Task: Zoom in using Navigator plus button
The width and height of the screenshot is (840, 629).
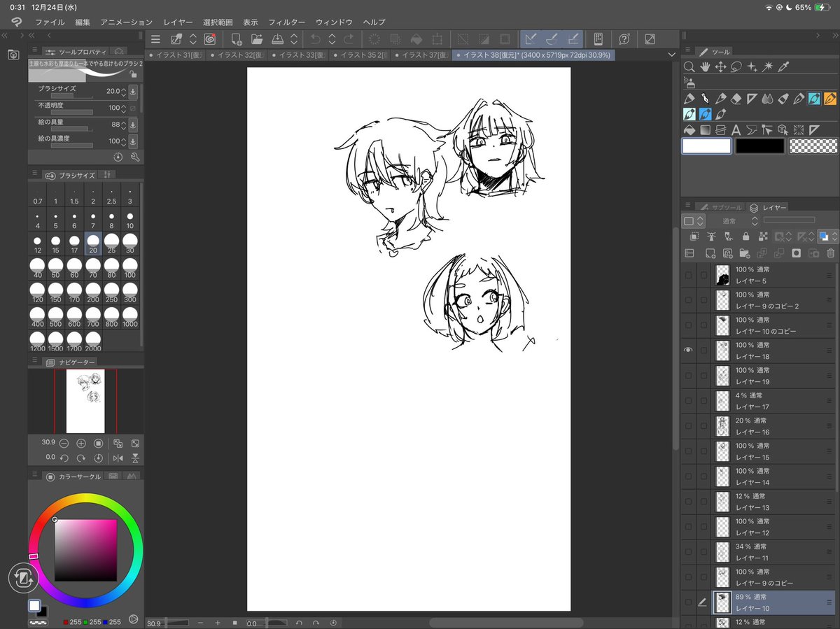Action: click(x=80, y=443)
